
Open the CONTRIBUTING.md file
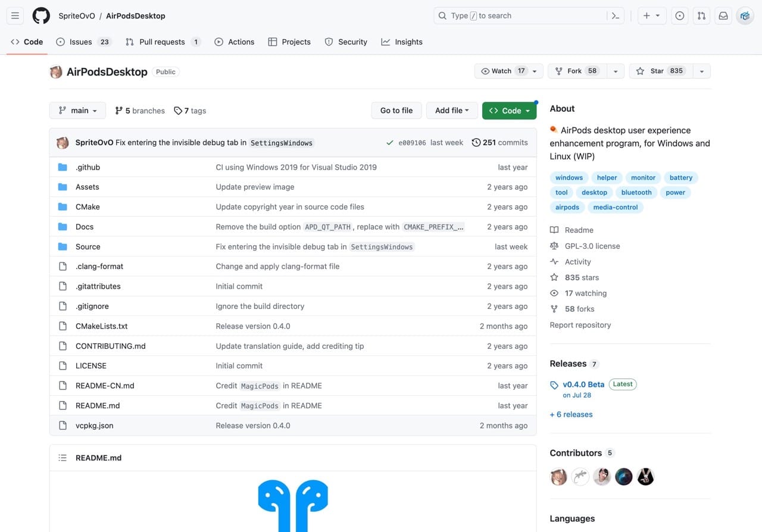(111, 346)
